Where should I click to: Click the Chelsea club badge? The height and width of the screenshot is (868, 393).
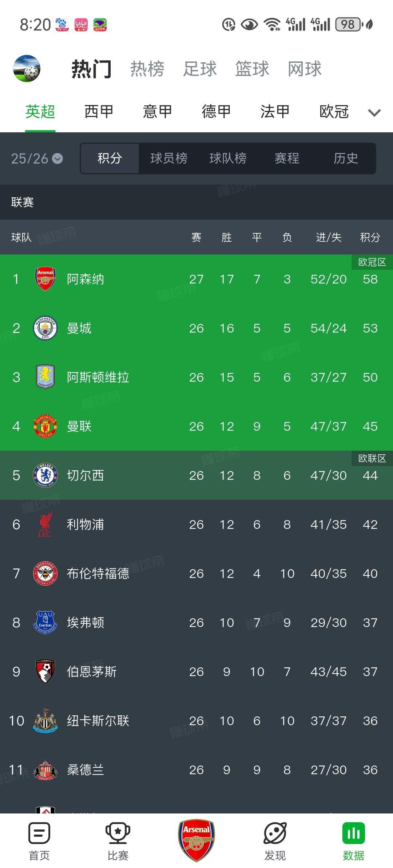[x=45, y=475]
